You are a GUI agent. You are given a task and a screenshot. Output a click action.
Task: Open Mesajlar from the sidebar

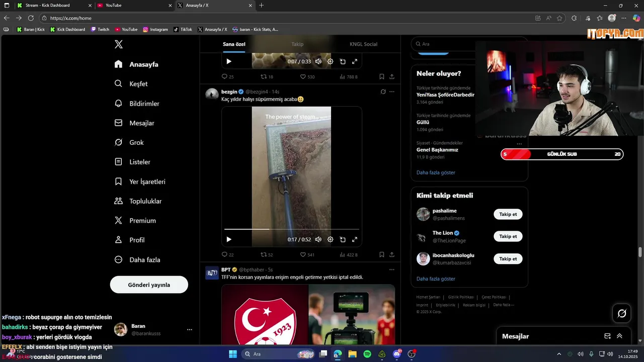(x=134, y=123)
